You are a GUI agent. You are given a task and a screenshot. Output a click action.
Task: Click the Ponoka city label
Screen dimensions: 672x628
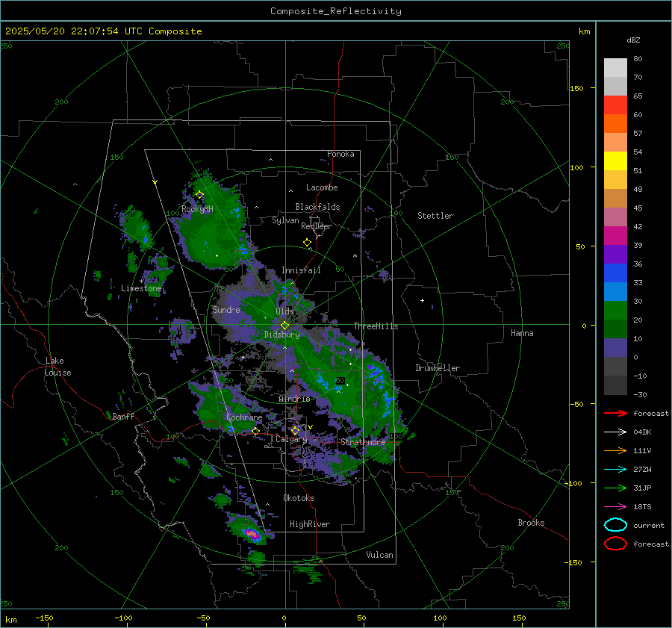click(x=340, y=154)
